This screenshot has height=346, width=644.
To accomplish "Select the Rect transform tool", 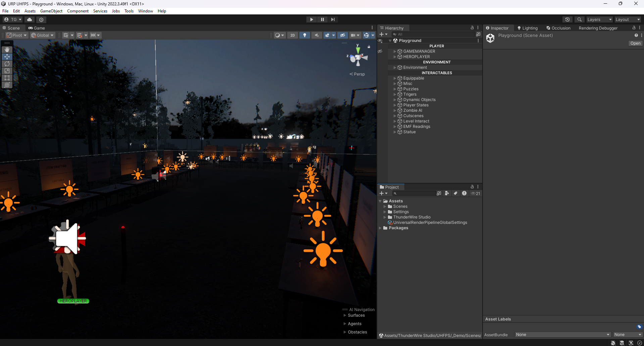I will pyautogui.click(x=7, y=78).
